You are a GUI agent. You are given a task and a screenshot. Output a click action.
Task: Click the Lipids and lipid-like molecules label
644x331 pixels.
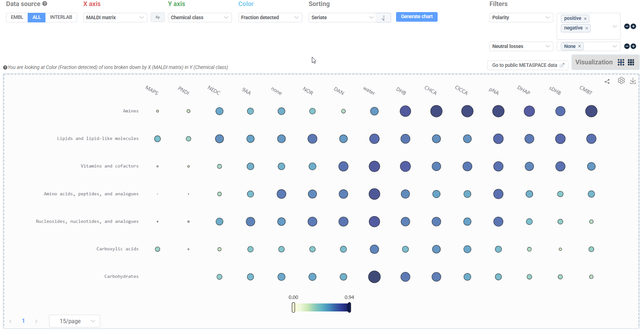click(x=98, y=139)
